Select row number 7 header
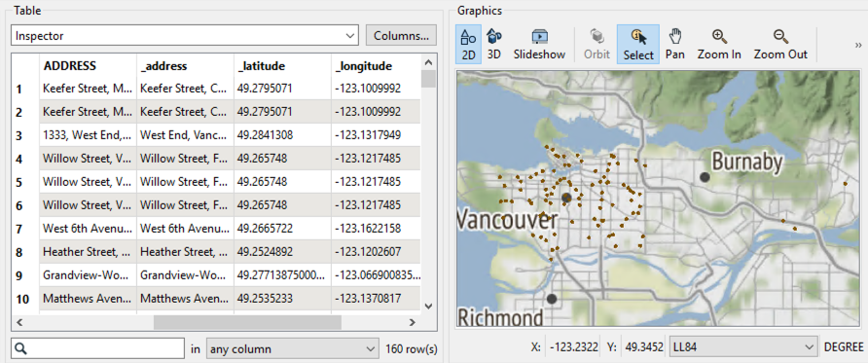 (25, 229)
